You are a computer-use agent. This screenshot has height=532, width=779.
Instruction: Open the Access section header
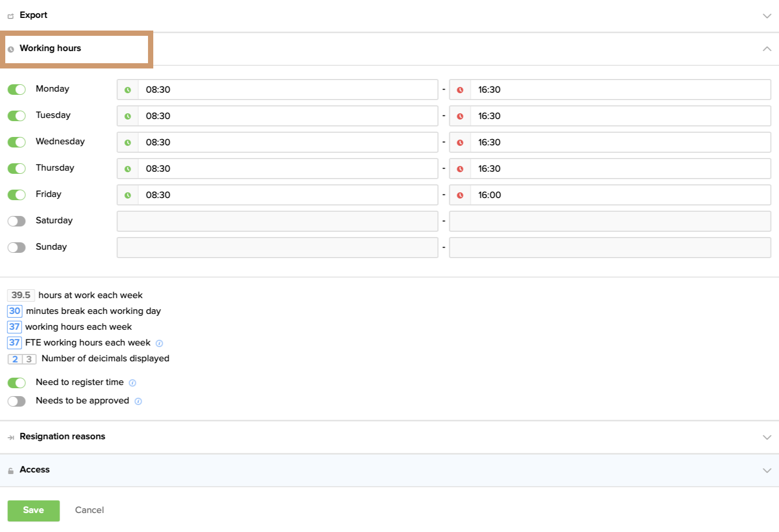[x=35, y=470]
